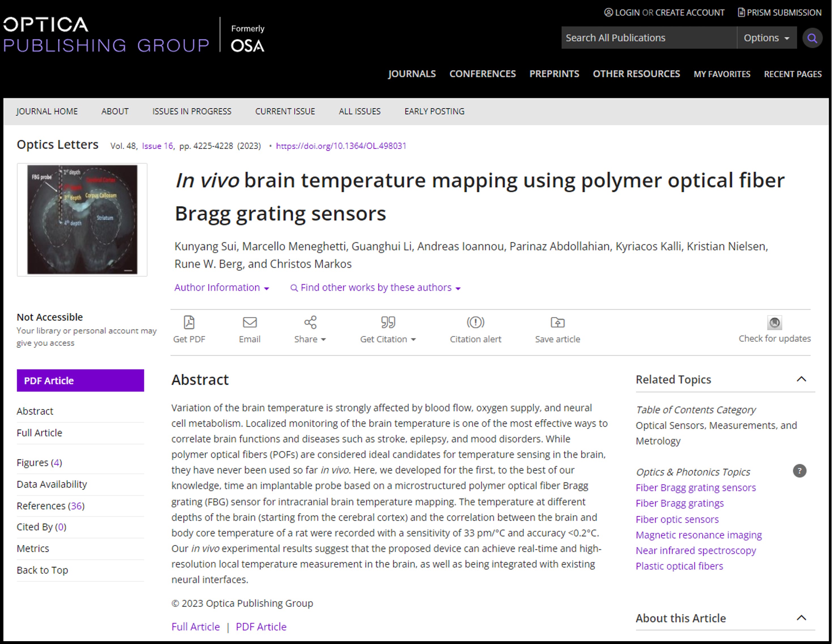Download article via Get PDF icon
Image resolution: width=833 pixels, height=644 pixels.
click(x=189, y=323)
